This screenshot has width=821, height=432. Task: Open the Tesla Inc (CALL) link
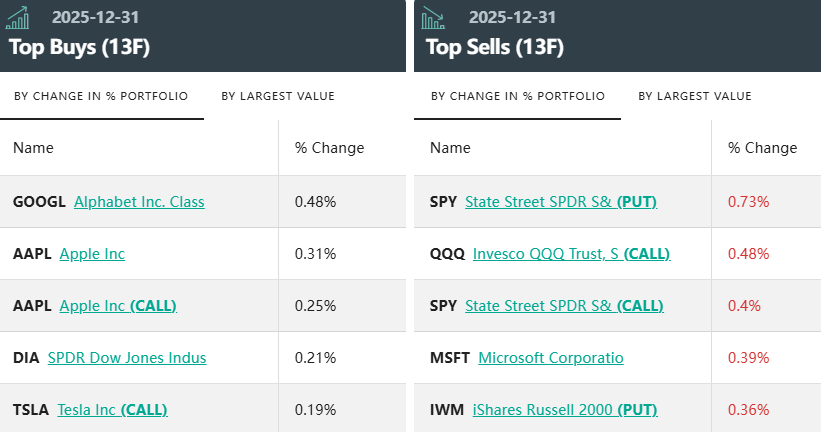(x=112, y=410)
